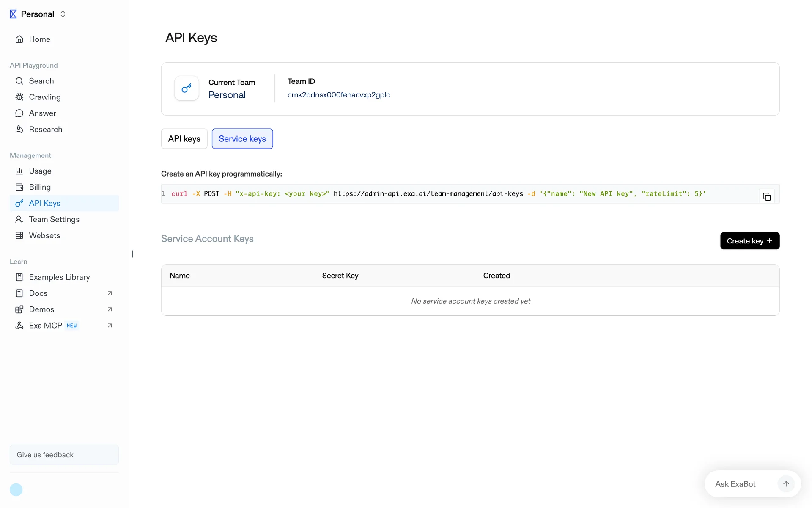Click the Team ID value link

(339, 95)
